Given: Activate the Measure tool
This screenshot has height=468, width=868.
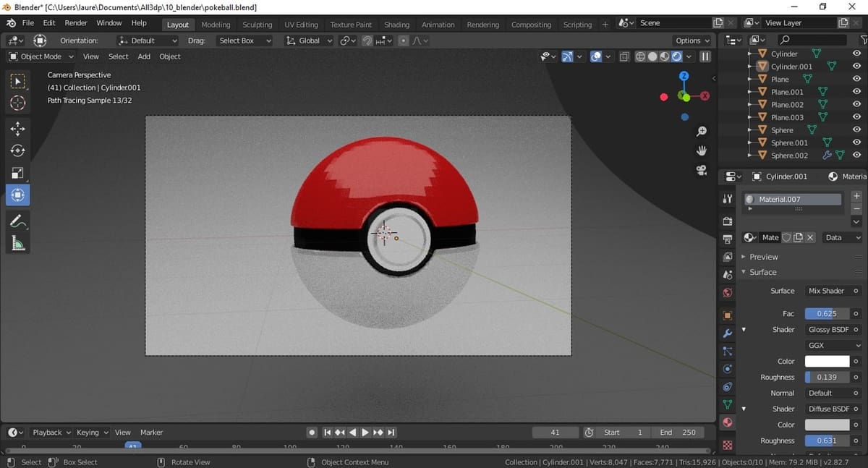Looking at the screenshot, I should pyautogui.click(x=18, y=244).
